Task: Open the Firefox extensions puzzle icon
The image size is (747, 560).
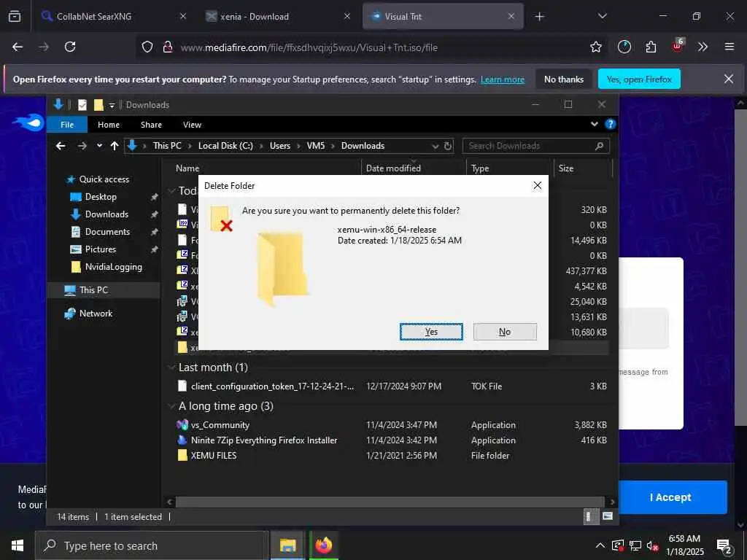Action: (651, 47)
